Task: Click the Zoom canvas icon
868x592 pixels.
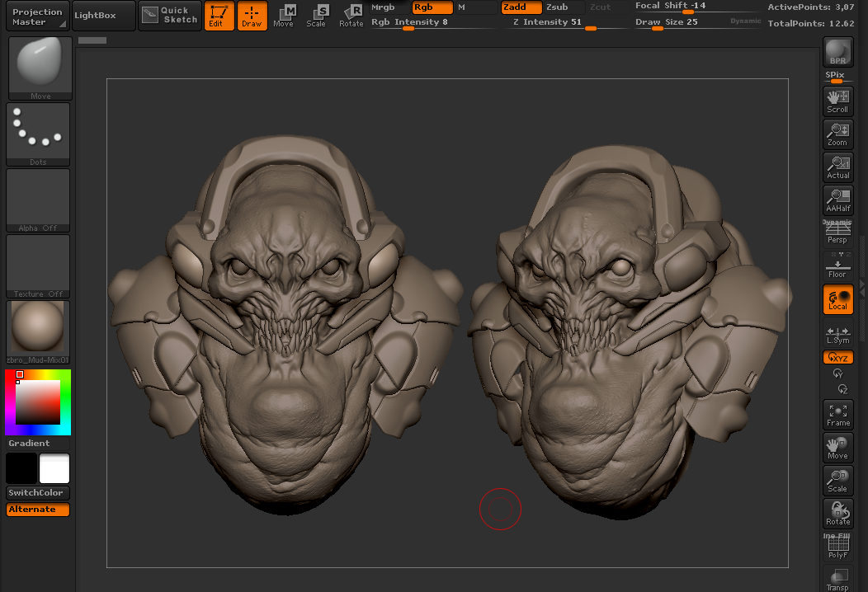Action: [x=838, y=134]
